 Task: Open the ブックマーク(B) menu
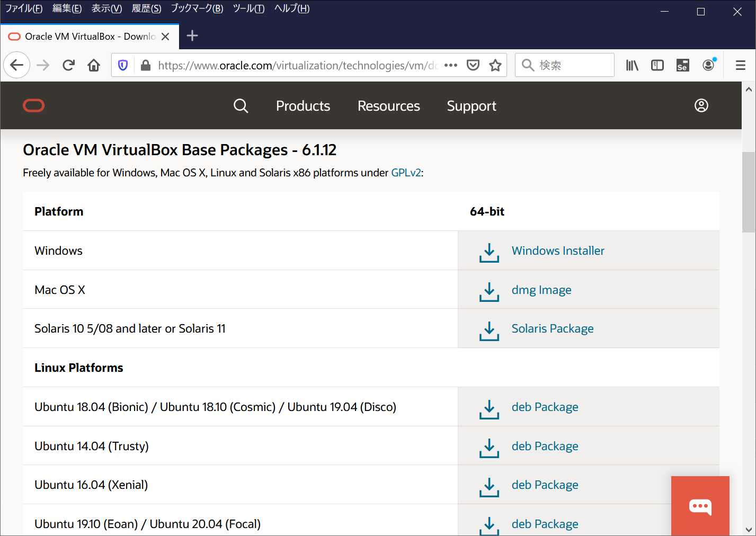point(197,8)
